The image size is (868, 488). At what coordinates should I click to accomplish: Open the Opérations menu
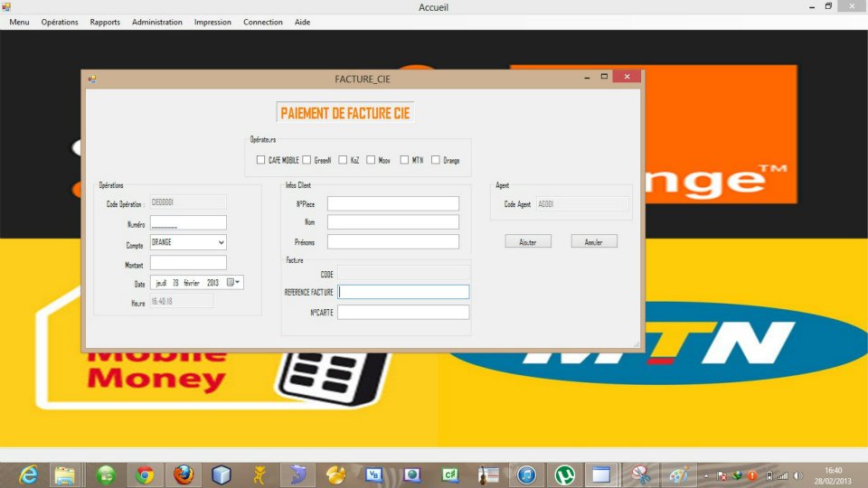point(60,22)
